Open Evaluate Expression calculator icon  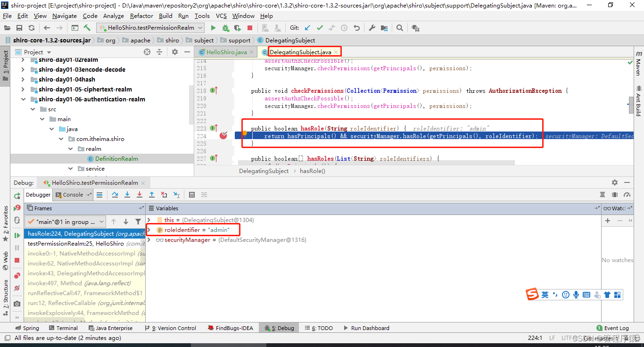pyautogui.click(x=192, y=195)
